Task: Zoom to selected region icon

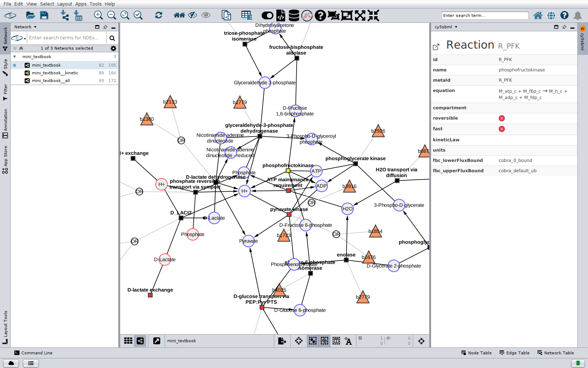Action: [138, 15]
